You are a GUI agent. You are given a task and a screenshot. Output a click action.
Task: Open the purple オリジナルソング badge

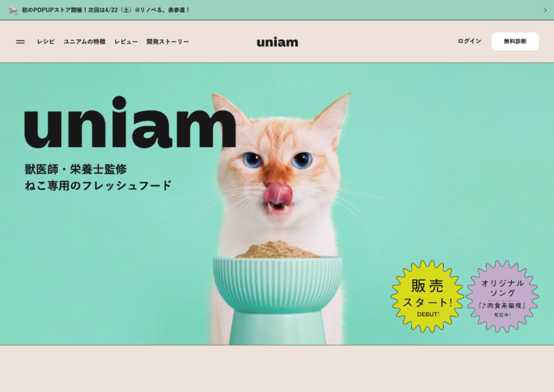(502, 296)
